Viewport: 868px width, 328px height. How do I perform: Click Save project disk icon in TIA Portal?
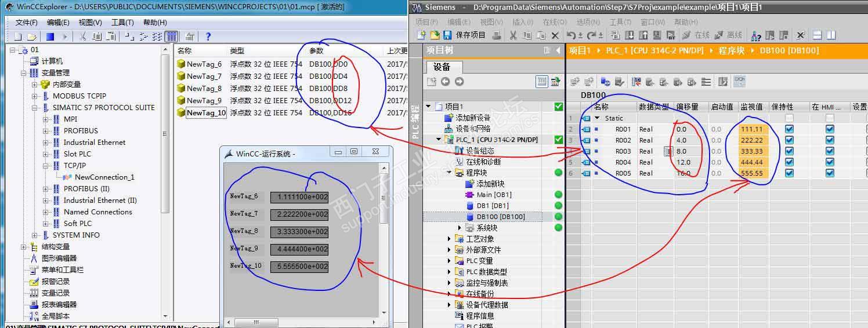(x=447, y=35)
